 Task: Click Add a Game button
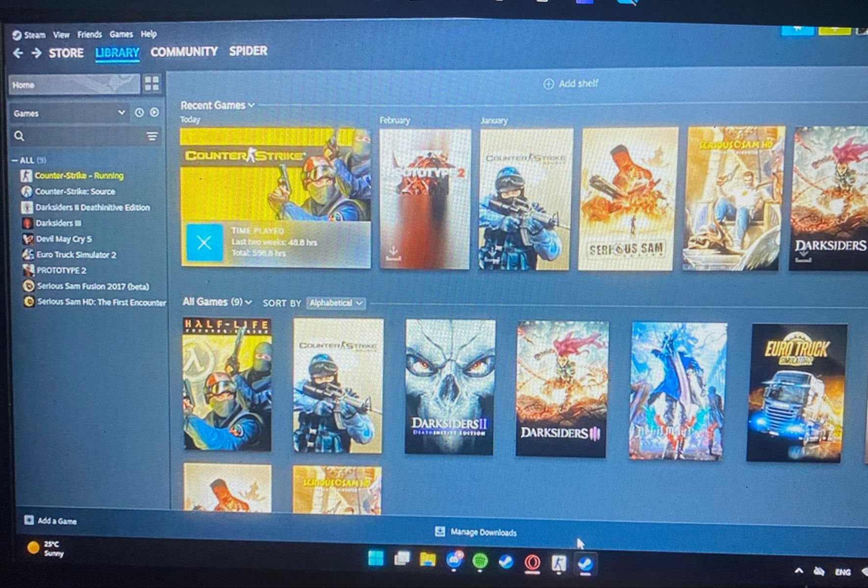(50, 520)
